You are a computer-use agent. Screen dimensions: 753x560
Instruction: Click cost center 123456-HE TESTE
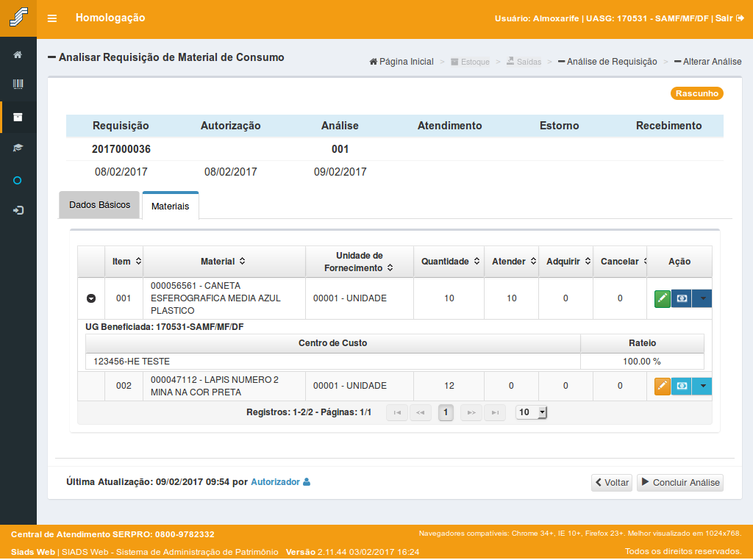[x=132, y=362]
